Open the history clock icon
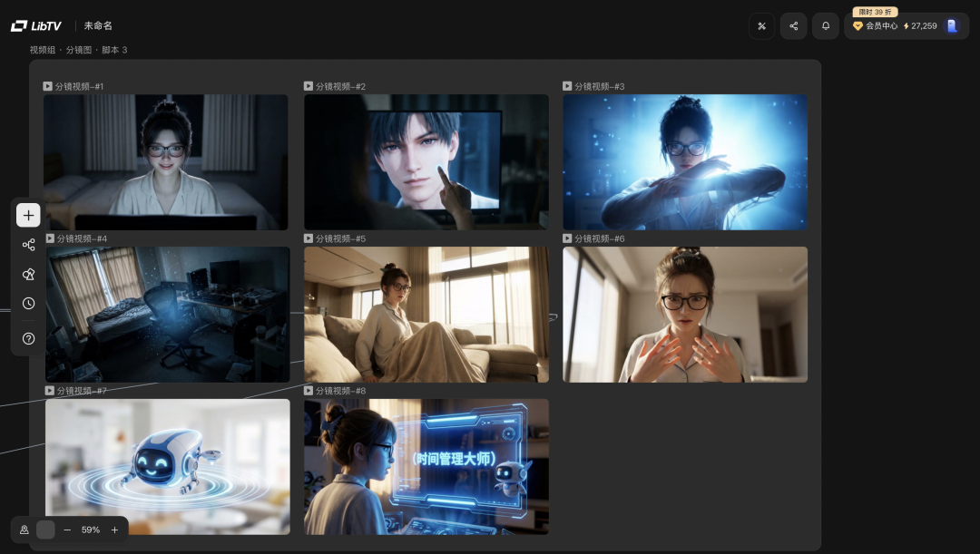The image size is (980, 554). tap(28, 304)
